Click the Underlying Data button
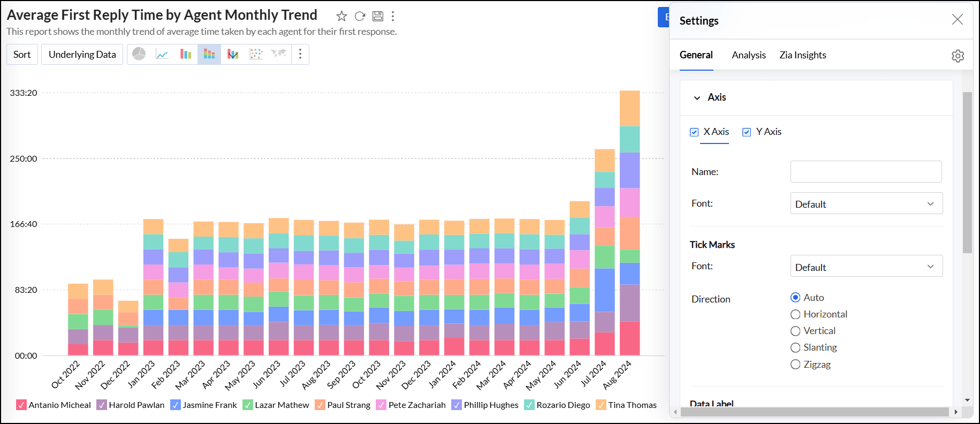This screenshot has height=424, width=980. 82,55
